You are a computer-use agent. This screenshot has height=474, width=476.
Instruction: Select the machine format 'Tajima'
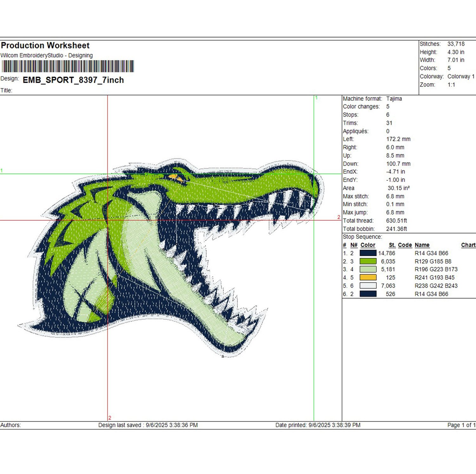tap(394, 99)
